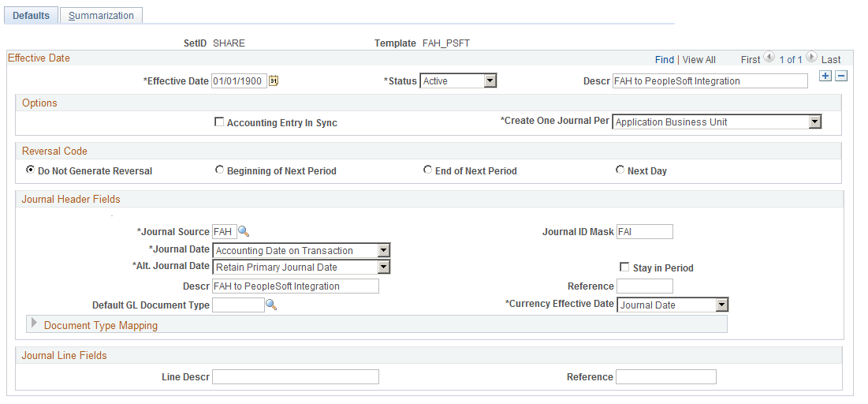Viewport: 868px width, 404px height.
Task: Switch to the Defaults tab
Action: coord(31,16)
